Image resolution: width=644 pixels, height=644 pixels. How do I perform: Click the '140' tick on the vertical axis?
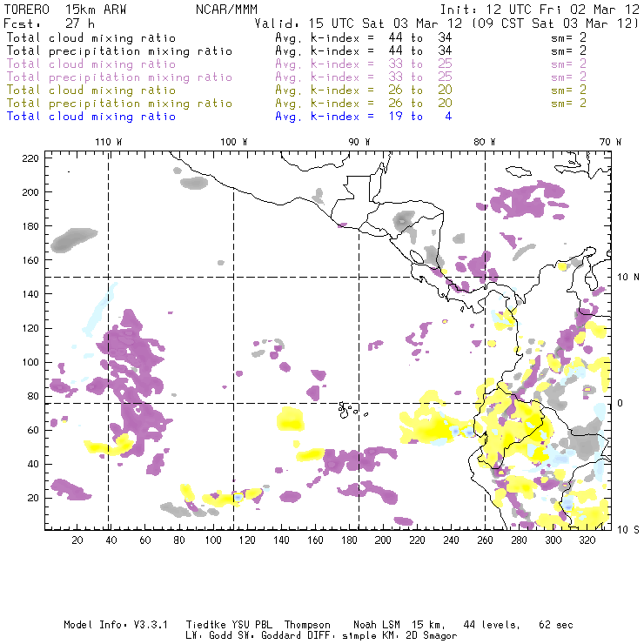click(x=30, y=294)
